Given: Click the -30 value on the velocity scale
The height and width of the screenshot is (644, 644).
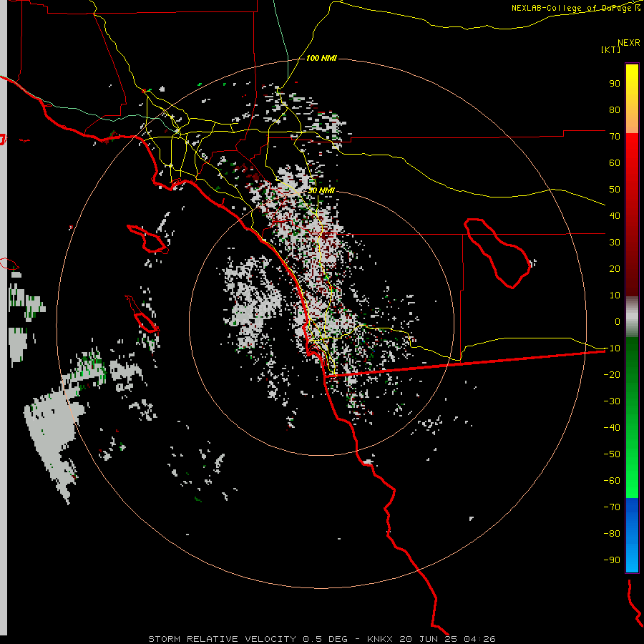Looking at the screenshot, I should click(x=612, y=401).
